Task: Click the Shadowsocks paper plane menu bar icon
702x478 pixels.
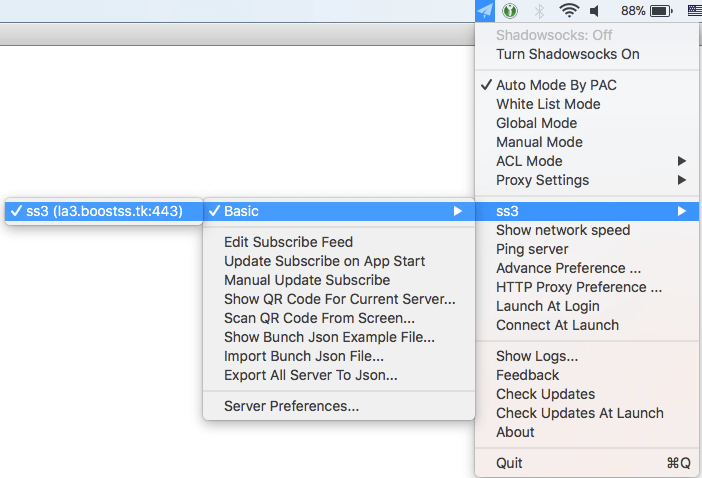Action: pos(485,11)
